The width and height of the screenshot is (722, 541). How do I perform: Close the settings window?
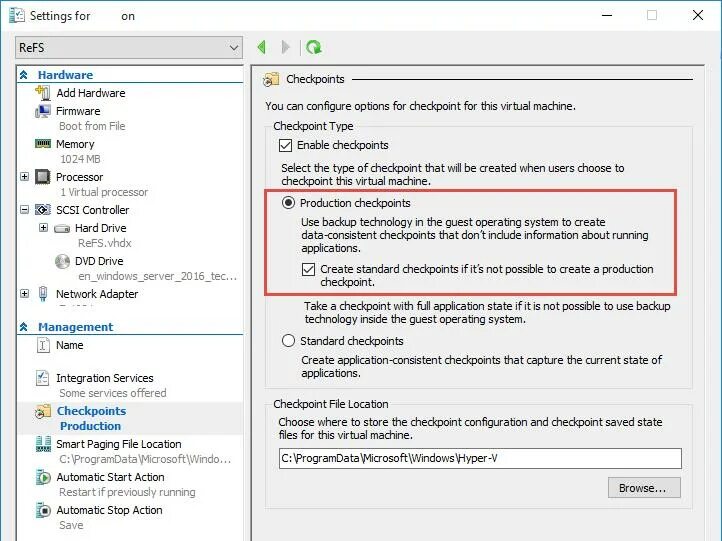pyautogui.click(x=698, y=15)
